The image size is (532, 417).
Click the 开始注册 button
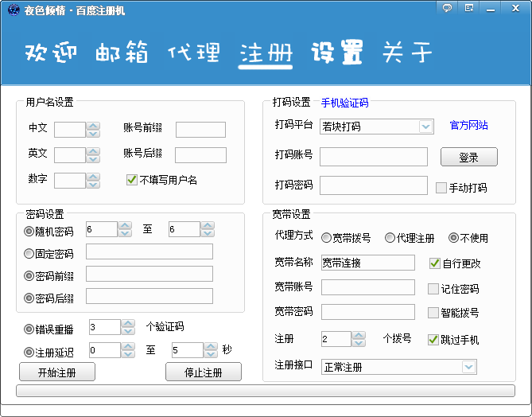pyautogui.click(x=57, y=372)
